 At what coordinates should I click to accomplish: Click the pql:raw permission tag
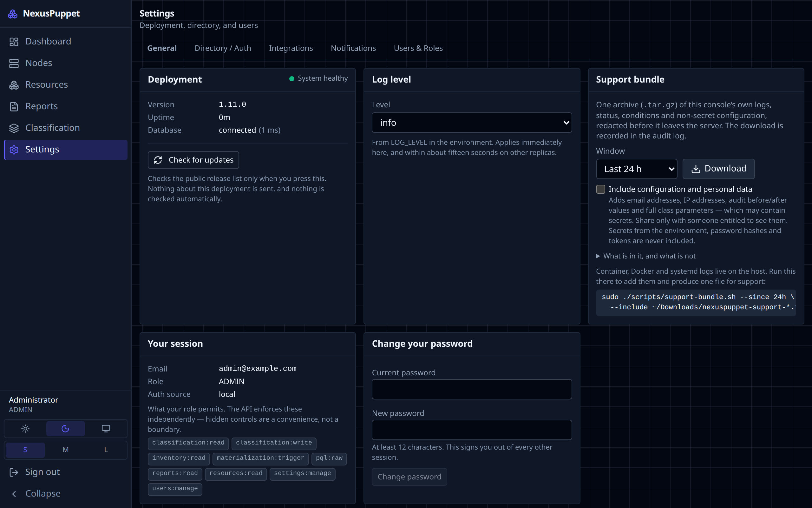(x=329, y=459)
